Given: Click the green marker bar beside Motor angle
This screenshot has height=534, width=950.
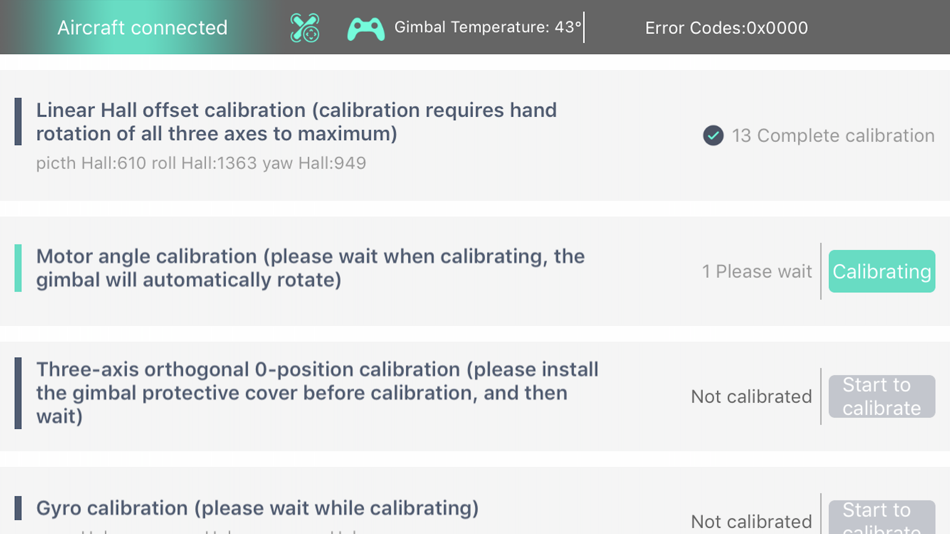Looking at the screenshot, I should tap(18, 268).
